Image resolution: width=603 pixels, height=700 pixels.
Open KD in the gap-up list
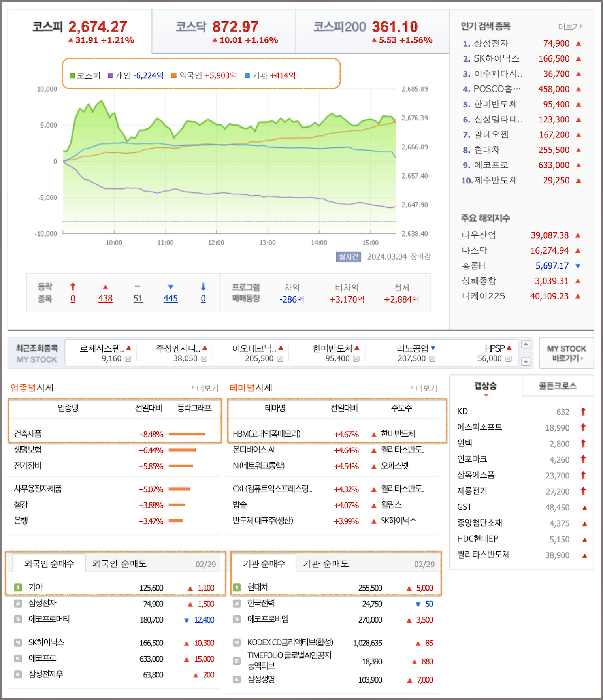[x=462, y=411]
